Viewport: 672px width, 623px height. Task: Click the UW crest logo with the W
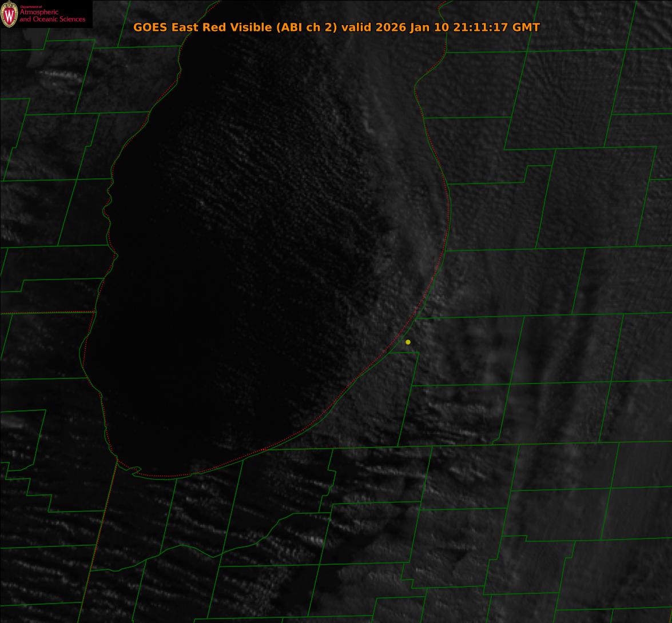(9, 14)
